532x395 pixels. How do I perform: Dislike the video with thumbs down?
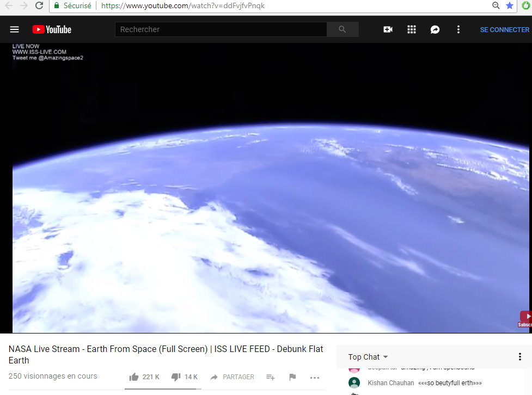click(176, 377)
